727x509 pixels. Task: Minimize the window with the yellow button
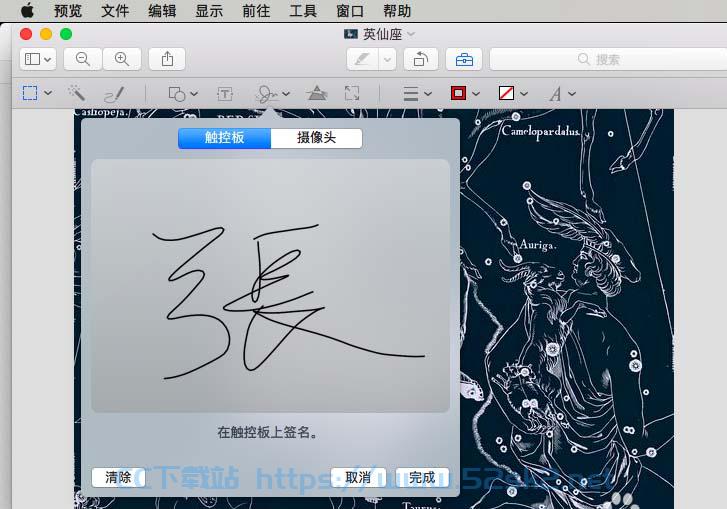46,34
